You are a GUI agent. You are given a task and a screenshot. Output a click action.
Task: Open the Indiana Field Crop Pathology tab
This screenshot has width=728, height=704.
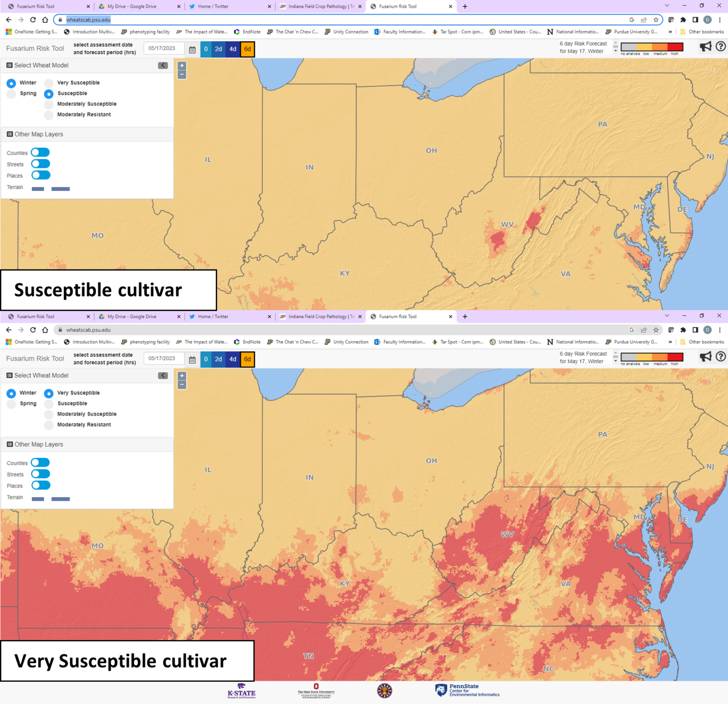click(x=318, y=6)
